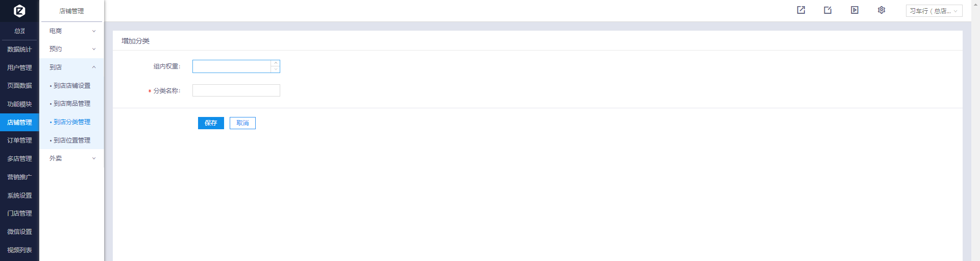Click the play video icon in header
This screenshot has height=261, width=980.
pos(854,10)
